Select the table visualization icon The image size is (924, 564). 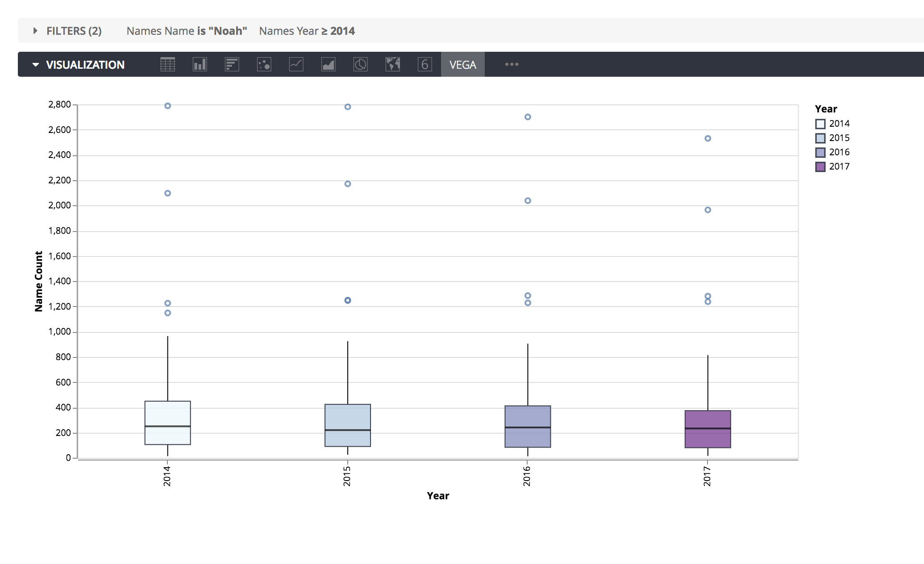(167, 65)
